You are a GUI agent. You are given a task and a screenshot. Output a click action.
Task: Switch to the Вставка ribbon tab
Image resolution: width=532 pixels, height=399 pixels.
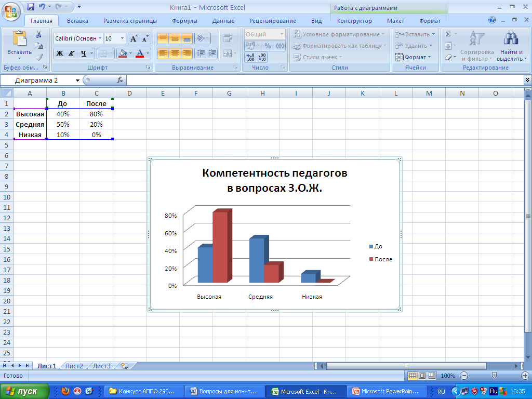point(77,21)
